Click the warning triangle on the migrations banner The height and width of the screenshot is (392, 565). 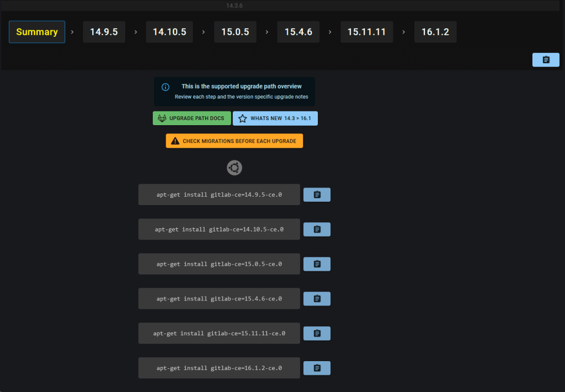(175, 141)
